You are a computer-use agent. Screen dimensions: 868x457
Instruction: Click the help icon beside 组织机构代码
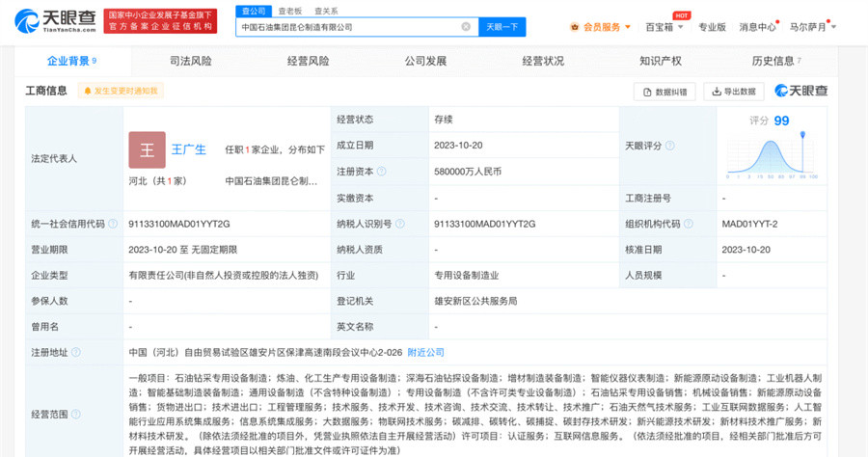coord(688,224)
